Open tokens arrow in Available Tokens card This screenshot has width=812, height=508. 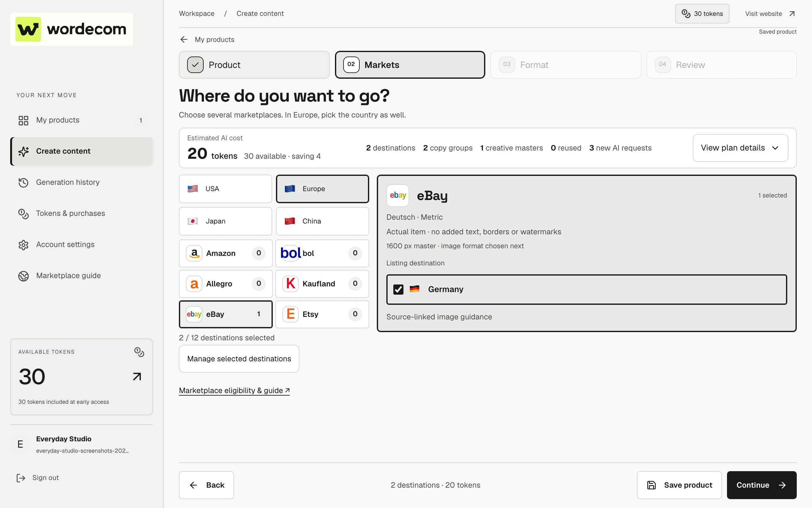coord(137,376)
